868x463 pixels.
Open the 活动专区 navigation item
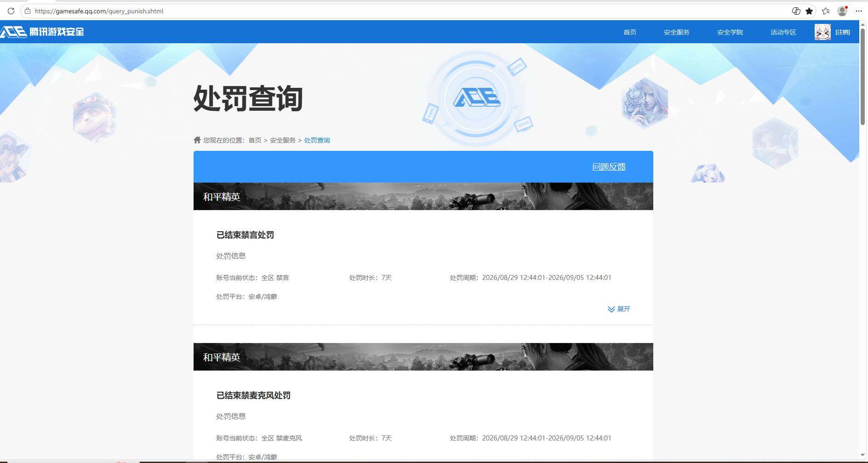coord(783,32)
